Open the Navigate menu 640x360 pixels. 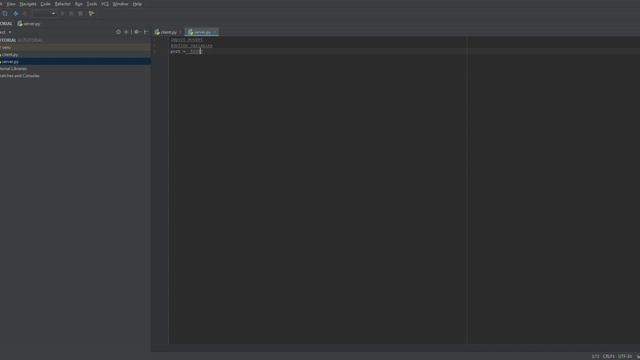click(28, 4)
